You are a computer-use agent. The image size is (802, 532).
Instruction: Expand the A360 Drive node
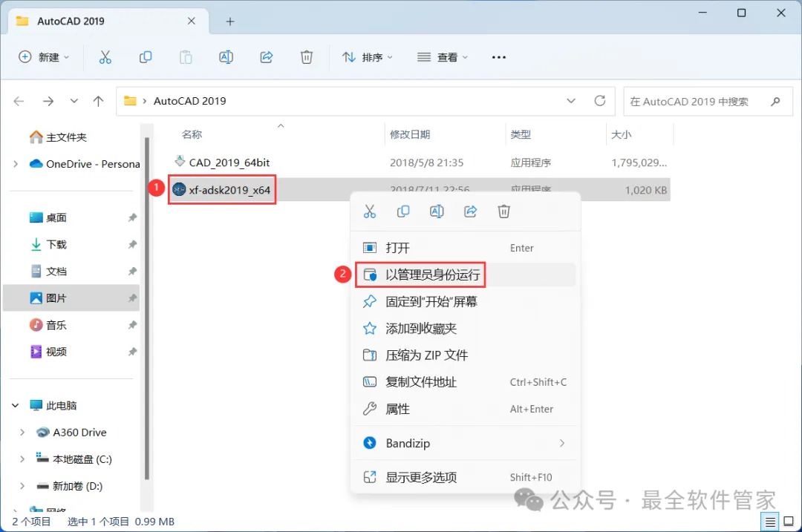pyautogui.click(x=22, y=433)
